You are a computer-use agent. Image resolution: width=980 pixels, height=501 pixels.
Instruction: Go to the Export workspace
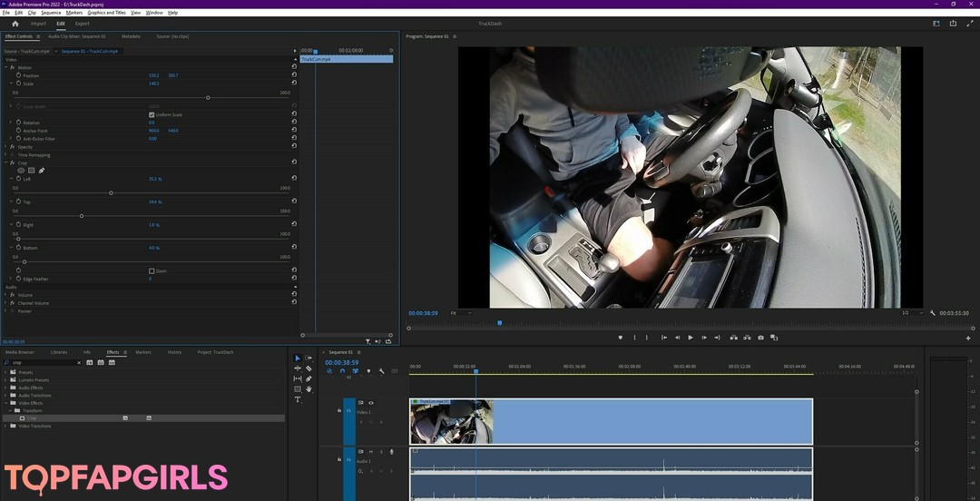83,24
